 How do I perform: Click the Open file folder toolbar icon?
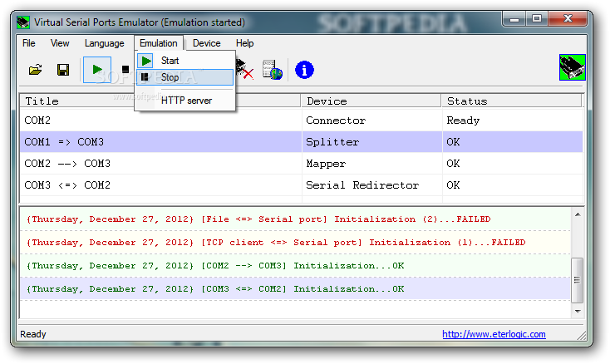point(36,70)
